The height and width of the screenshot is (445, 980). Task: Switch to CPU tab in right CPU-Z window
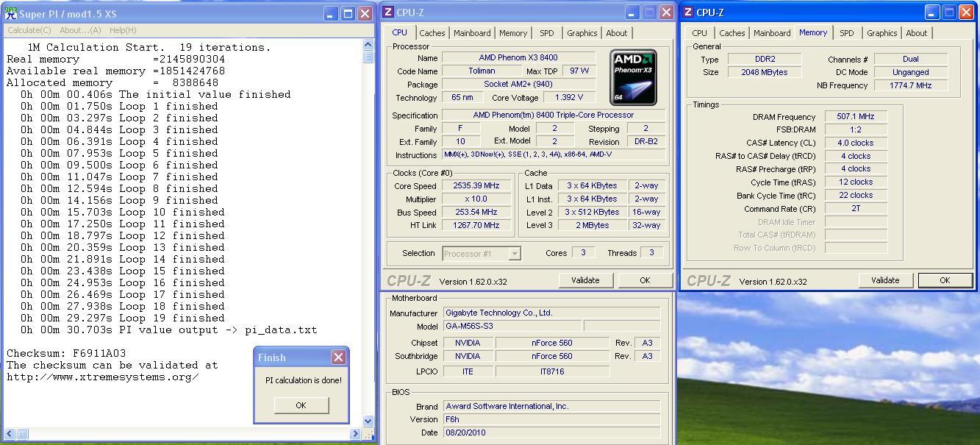coord(699,33)
